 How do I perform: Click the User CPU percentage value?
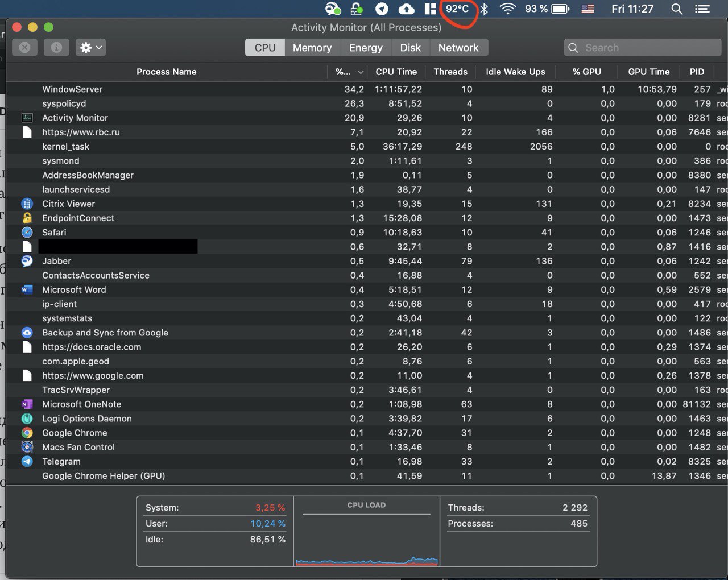point(268,524)
